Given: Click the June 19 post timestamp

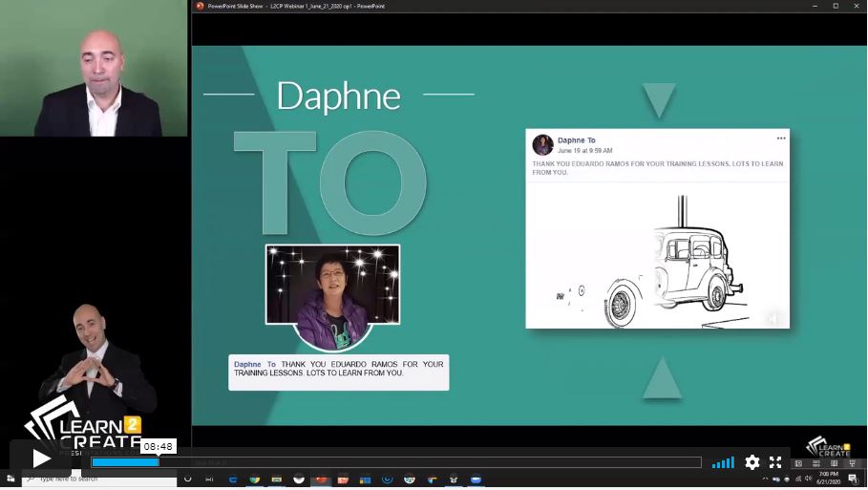Looking at the screenshot, I should pos(584,151).
